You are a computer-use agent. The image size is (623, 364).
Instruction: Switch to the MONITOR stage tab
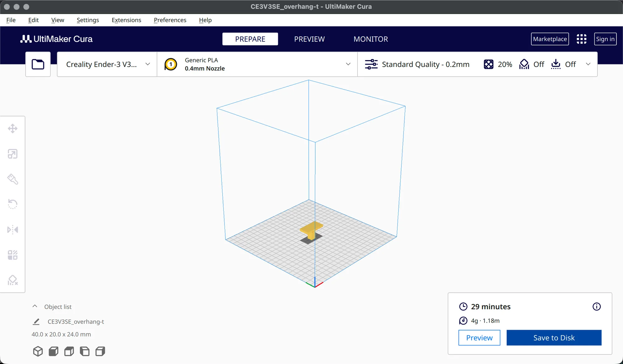tap(371, 39)
